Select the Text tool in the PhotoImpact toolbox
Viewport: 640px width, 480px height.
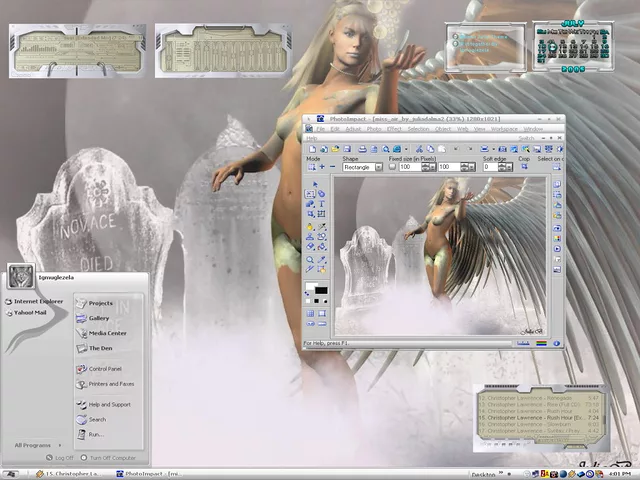pyautogui.click(x=322, y=203)
